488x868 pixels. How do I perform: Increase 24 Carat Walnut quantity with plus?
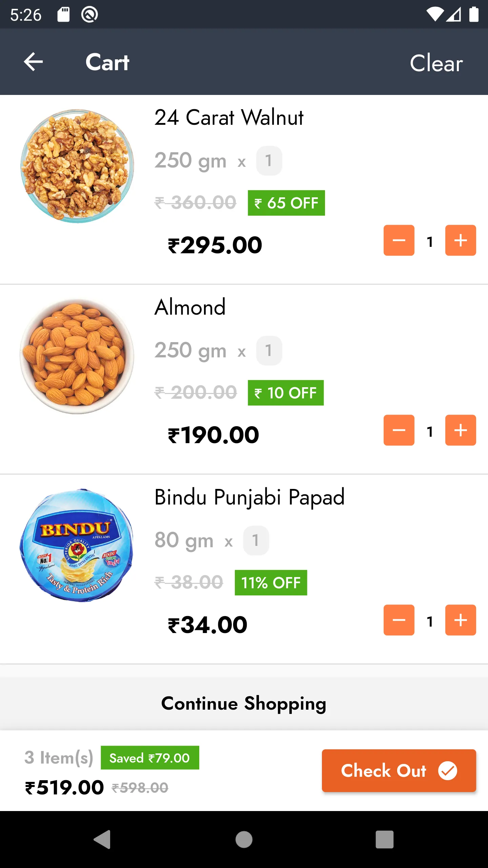[461, 240]
